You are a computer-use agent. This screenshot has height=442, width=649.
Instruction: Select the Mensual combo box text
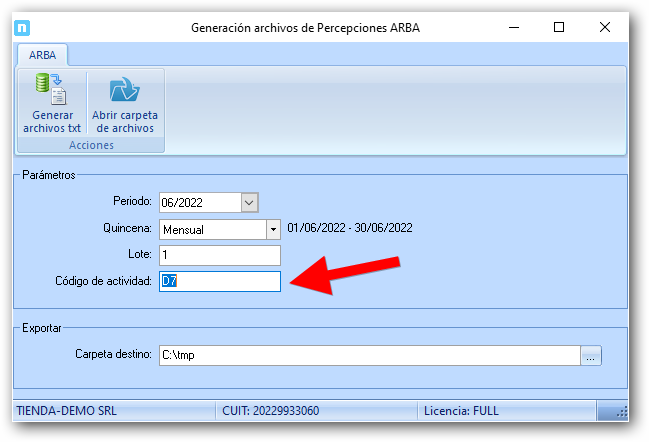(211, 229)
